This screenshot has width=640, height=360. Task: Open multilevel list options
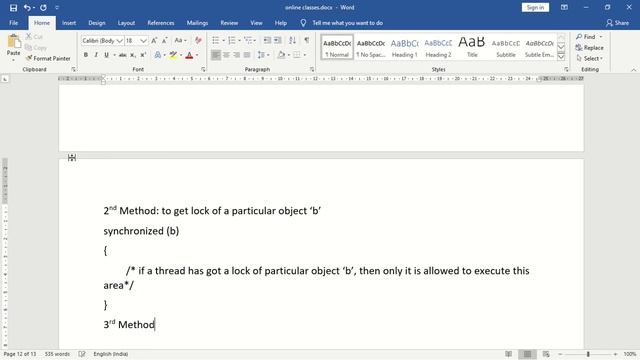[x=249, y=40]
